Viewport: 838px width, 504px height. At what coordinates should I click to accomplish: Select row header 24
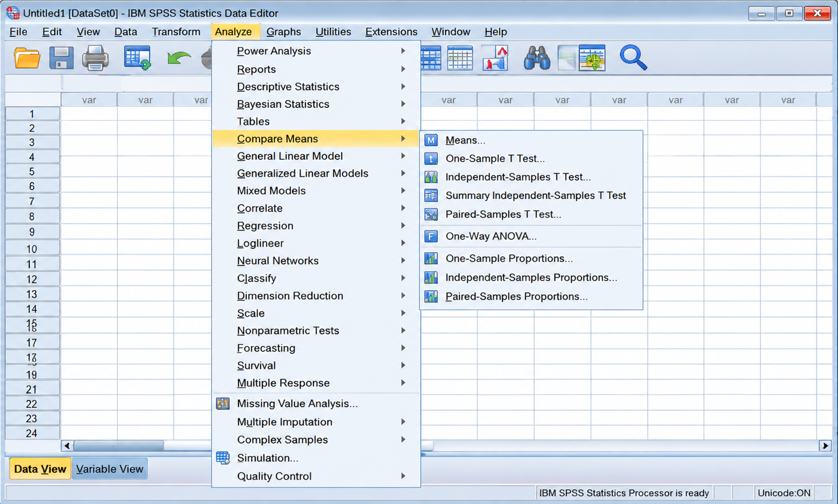[x=32, y=433]
